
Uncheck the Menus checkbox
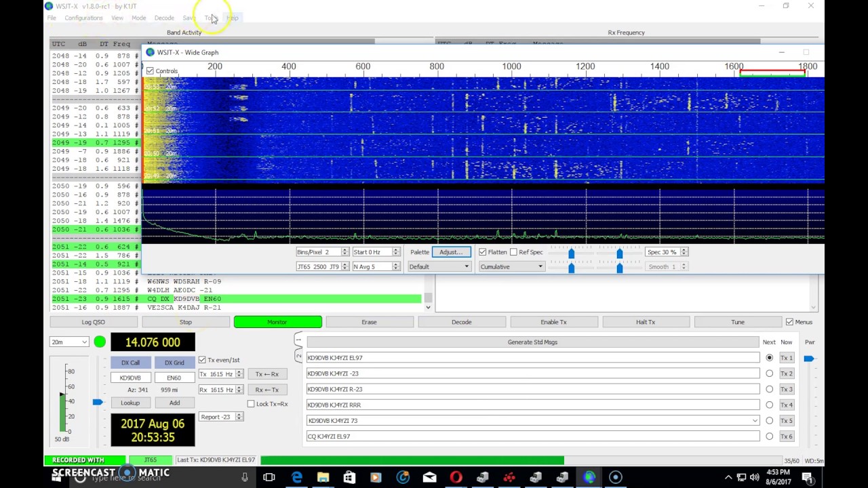point(789,322)
